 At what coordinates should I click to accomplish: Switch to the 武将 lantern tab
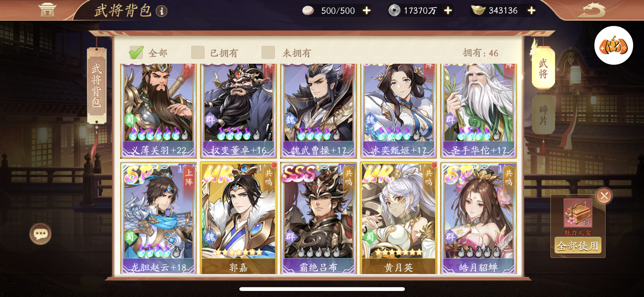pos(543,68)
